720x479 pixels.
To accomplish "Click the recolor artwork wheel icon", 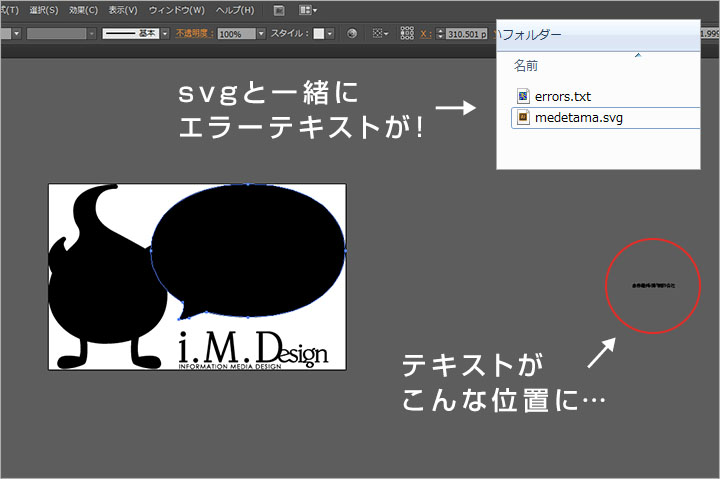I will coord(352,34).
